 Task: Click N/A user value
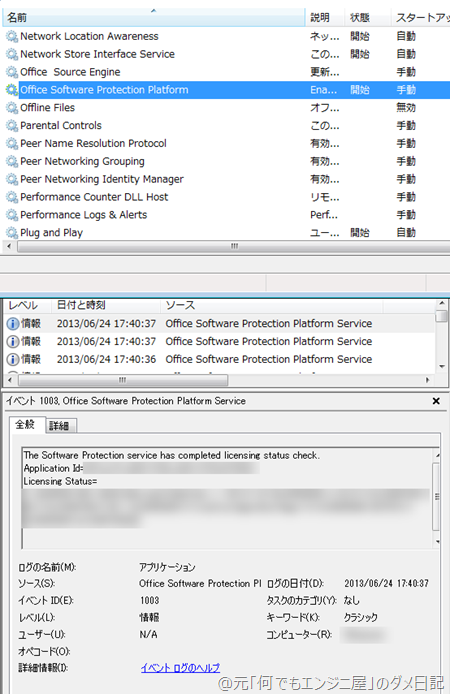click(x=148, y=635)
